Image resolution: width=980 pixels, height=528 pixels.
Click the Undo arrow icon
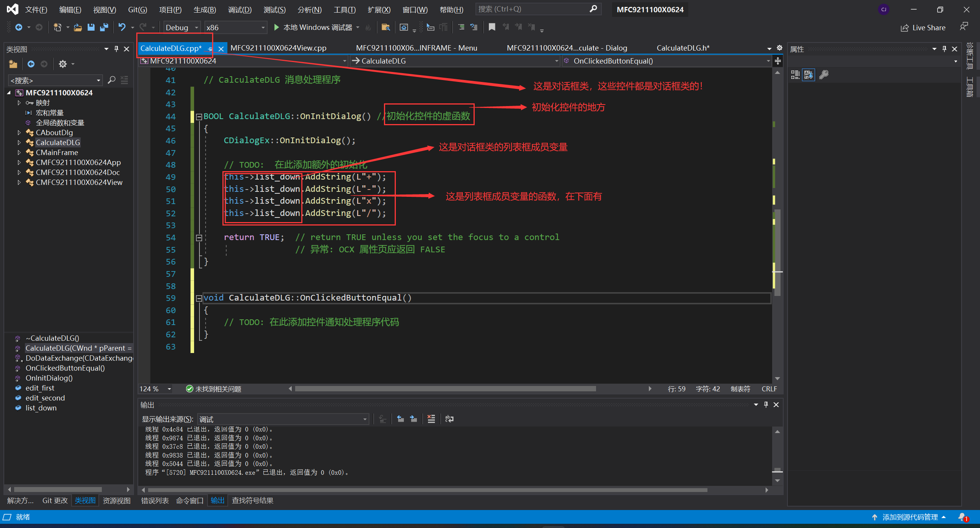pyautogui.click(x=122, y=27)
